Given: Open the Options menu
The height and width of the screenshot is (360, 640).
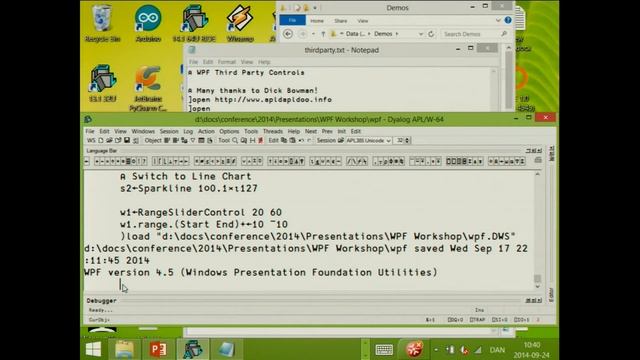Looking at the screenshot, I should click(x=229, y=131).
